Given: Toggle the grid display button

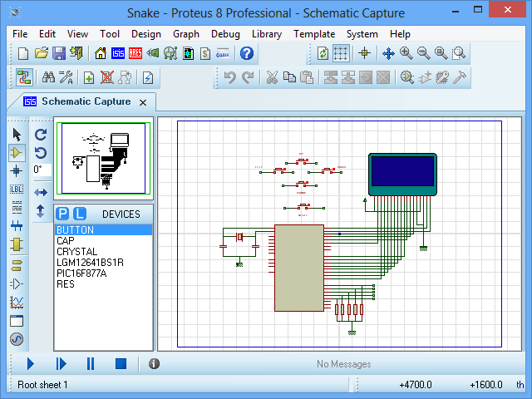Looking at the screenshot, I should coord(341,53).
